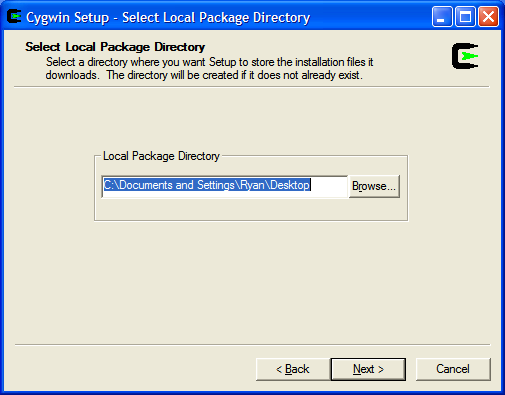This screenshot has width=505, height=395.
Task: Click the separator line above the Back button
Action: coord(252,345)
